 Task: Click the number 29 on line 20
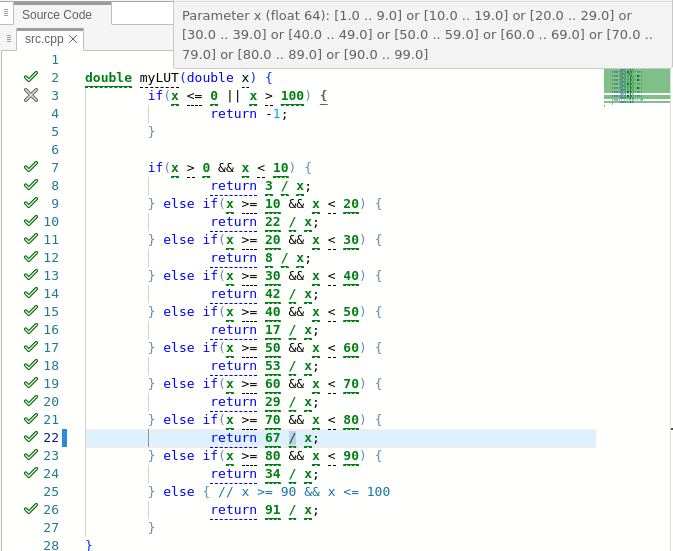(x=273, y=402)
